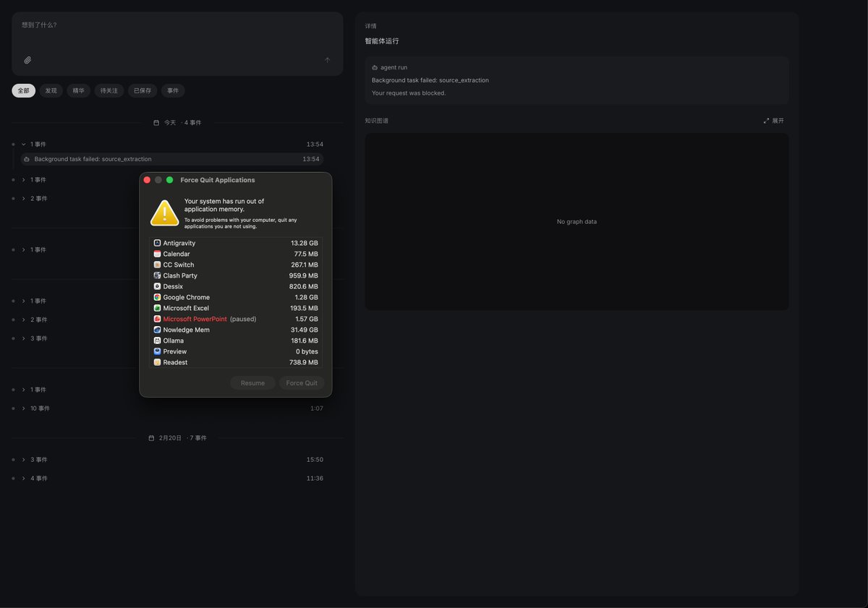Click the '2月20日 · 7 事件' date header
Screen dimensions: 868x608
coord(178,438)
